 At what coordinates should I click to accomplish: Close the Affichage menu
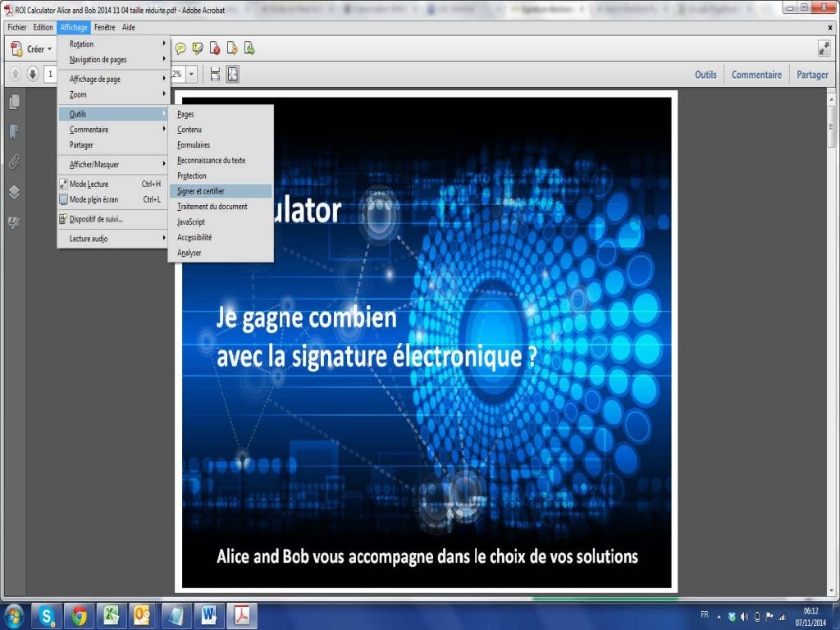[x=73, y=27]
